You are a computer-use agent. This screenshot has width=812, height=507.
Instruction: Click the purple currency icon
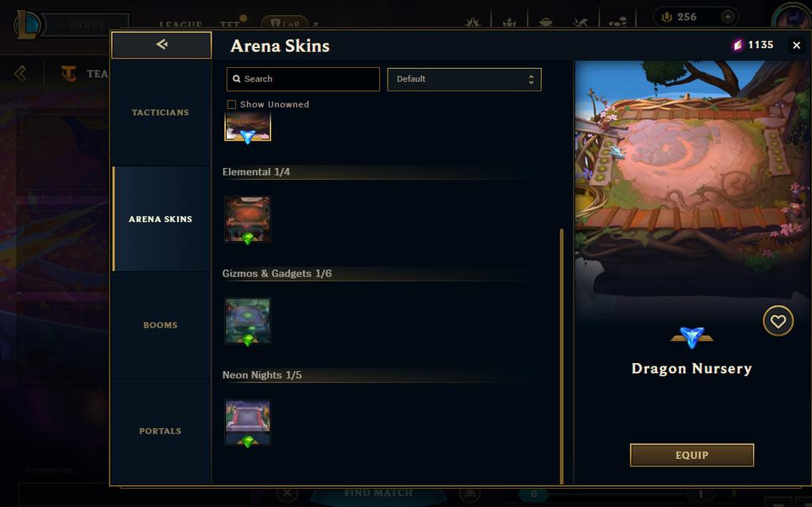click(x=738, y=45)
